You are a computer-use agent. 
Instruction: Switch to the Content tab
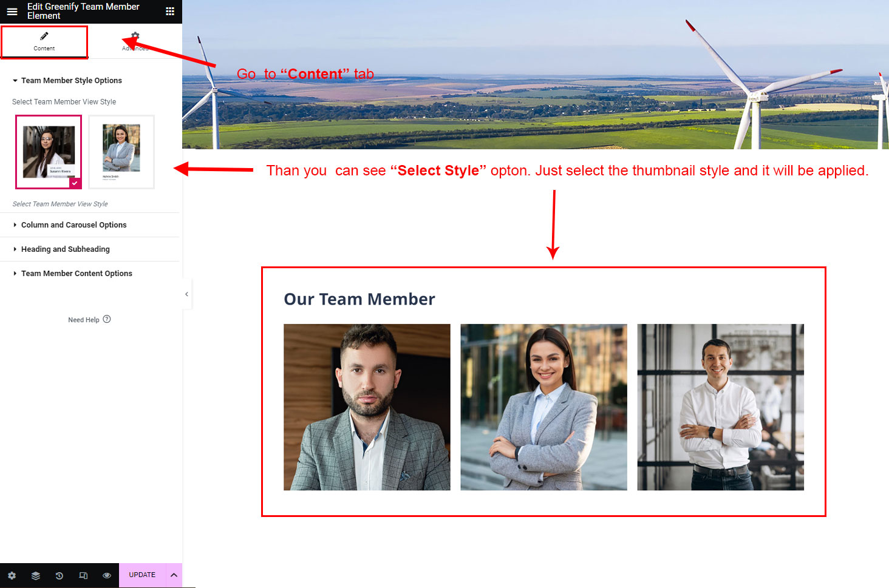44,41
